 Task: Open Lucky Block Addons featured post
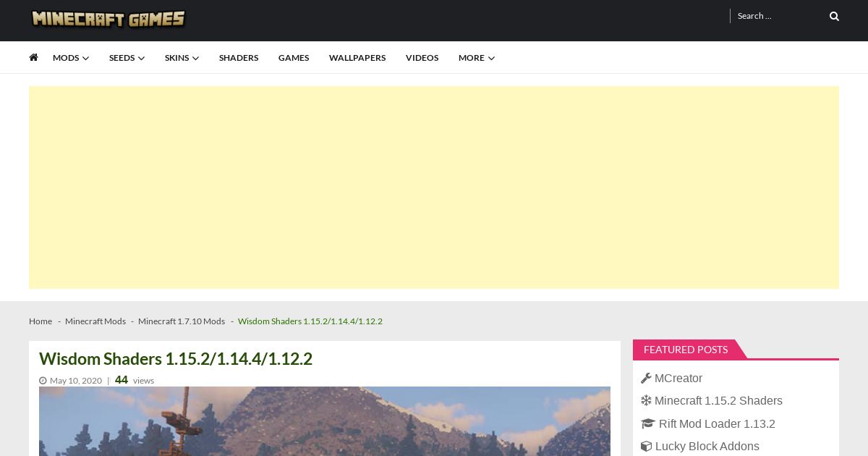tap(707, 446)
